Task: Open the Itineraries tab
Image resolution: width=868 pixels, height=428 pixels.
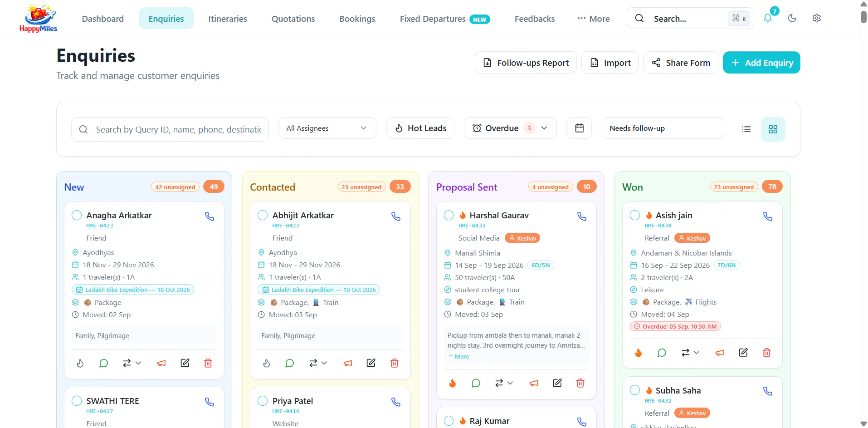Action: [x=228, y=19]
